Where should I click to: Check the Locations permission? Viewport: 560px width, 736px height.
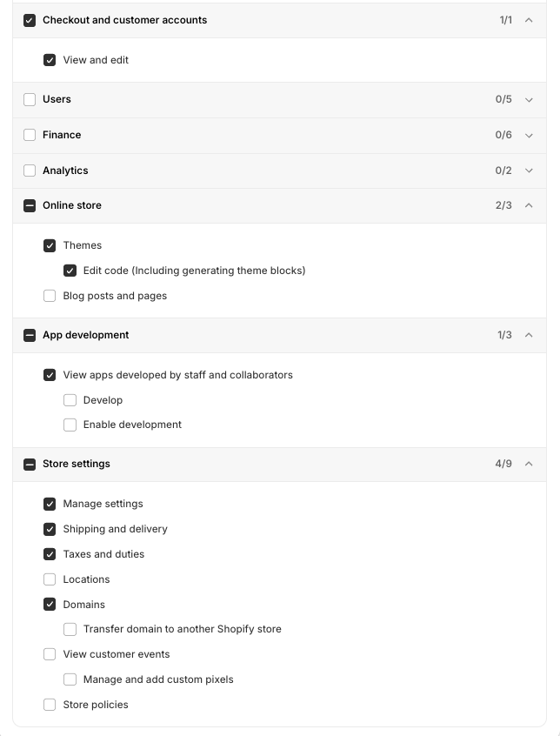pos(50,579)
